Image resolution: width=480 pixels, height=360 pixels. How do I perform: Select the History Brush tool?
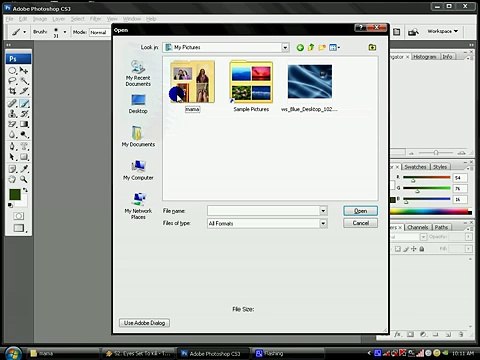[x=24, y=114]
